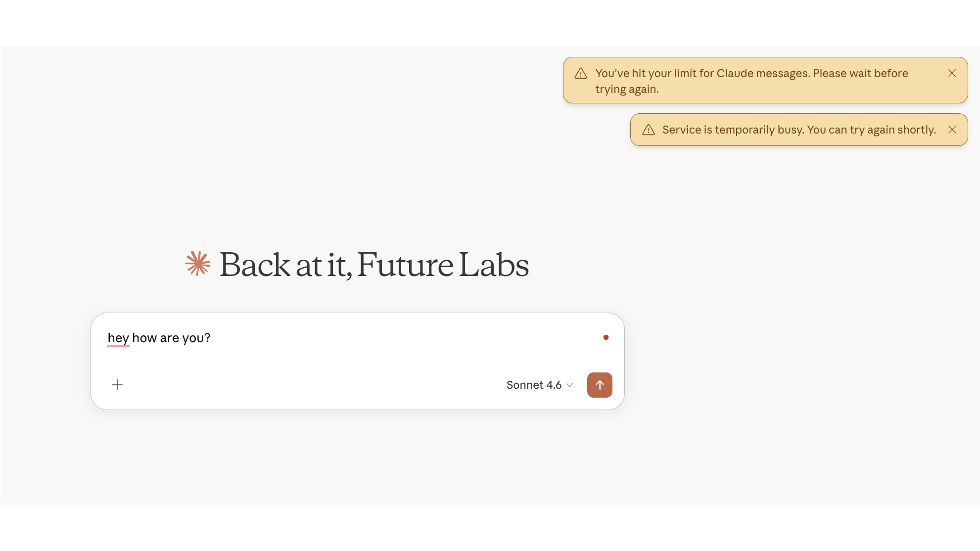The height and width of the screenshot is (551, 980).
Task: Close the "Service is temporarily busy" alert
Action: click(x=952, y=130)
